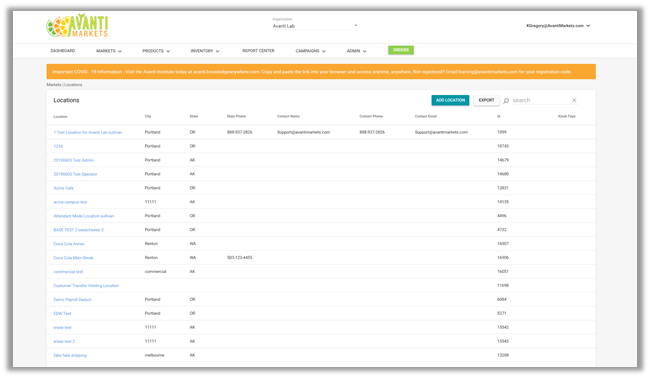Click the Markets breadcrumb link

tap(53, 85)
